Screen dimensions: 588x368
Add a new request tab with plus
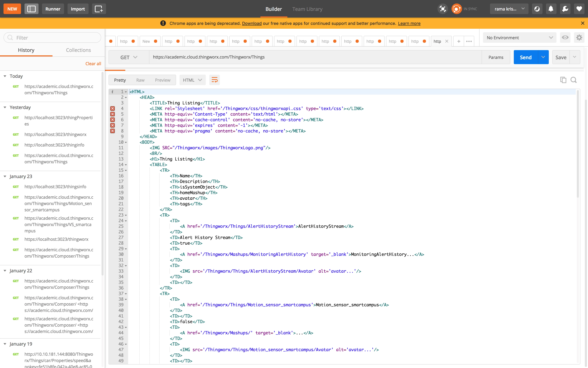coord(459,41)
